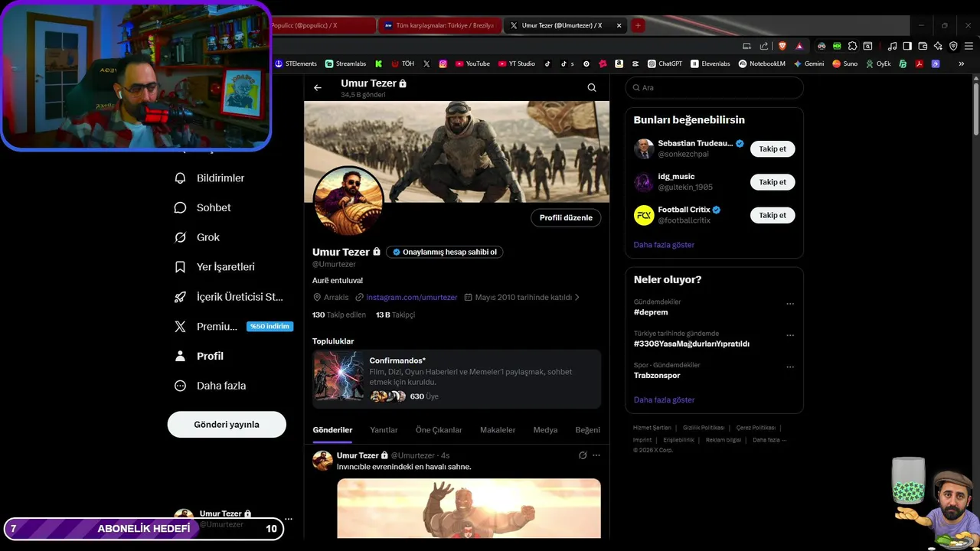Open the Confirmandos* community card

click(456, 380)
